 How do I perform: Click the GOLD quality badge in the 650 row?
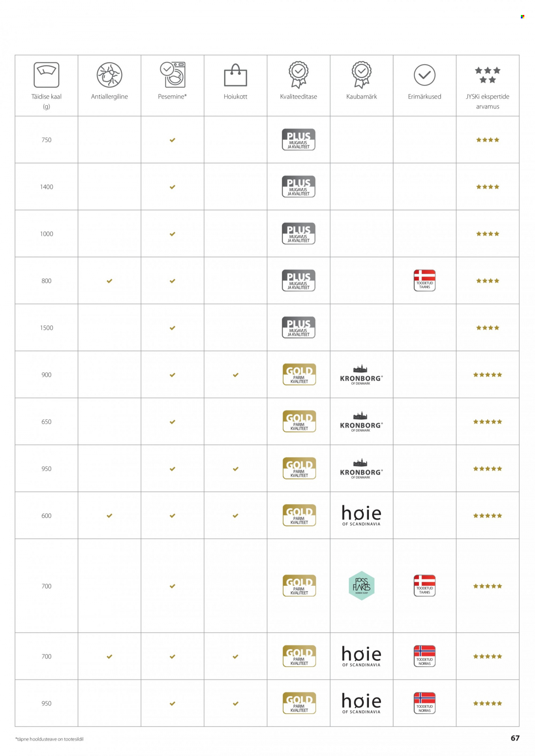(x=299, y=421)
